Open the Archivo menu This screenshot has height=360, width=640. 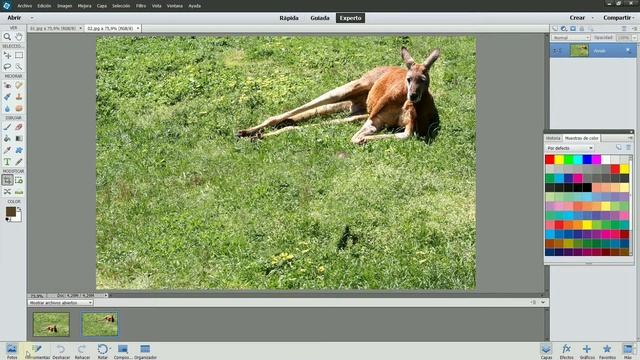[24, 6]
